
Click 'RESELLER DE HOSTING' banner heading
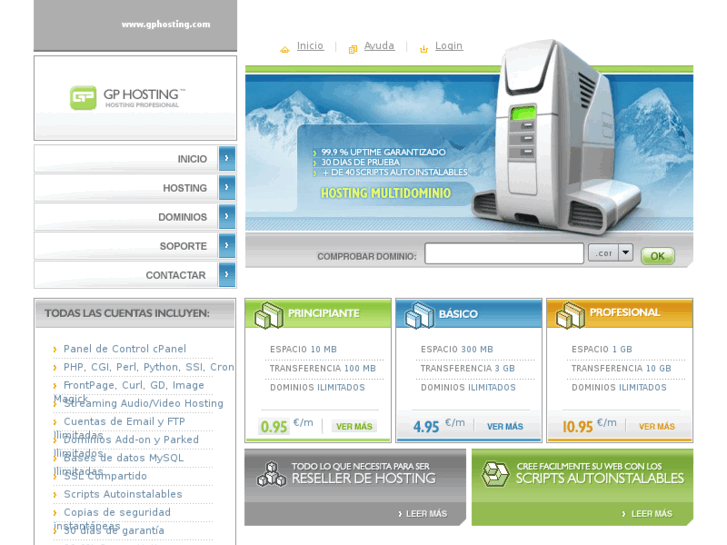[364, 479]
